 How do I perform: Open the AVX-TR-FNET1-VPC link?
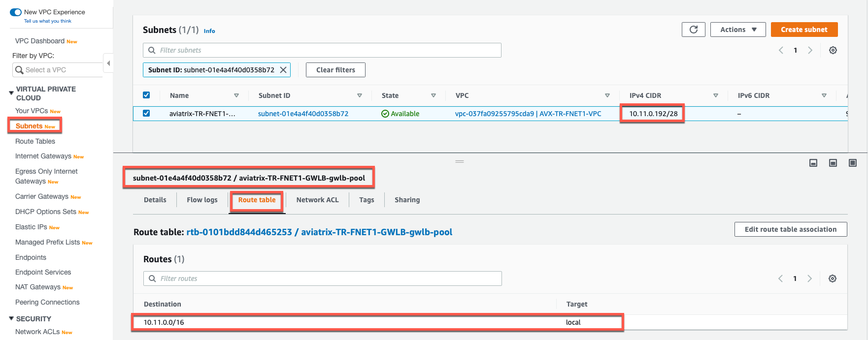point(528,114)
